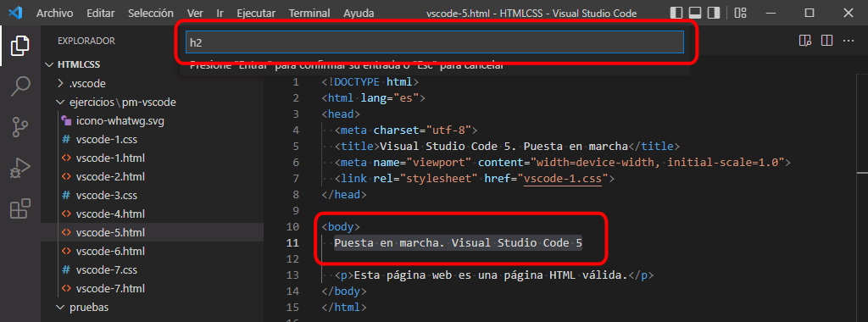This screenshot has width=868, height=322.
Task: Open the Ayuda menu
Action: pos(359,13)
